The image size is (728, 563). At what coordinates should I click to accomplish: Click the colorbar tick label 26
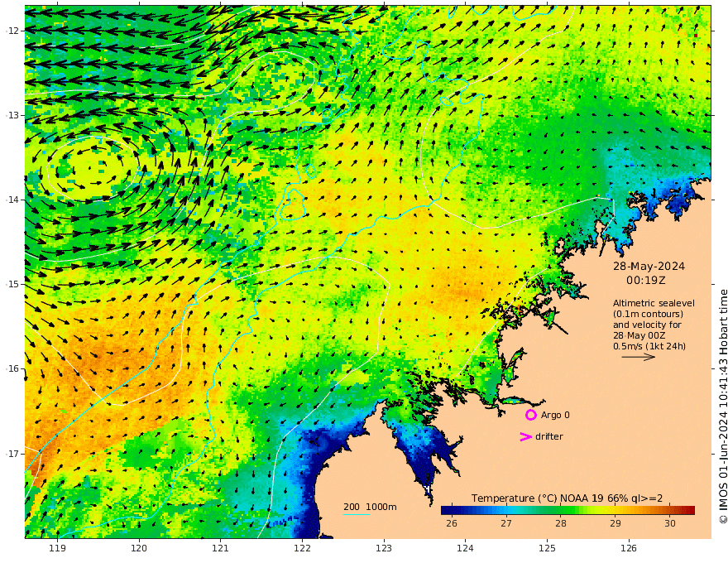pyautogui.click(x=452, y=523)
